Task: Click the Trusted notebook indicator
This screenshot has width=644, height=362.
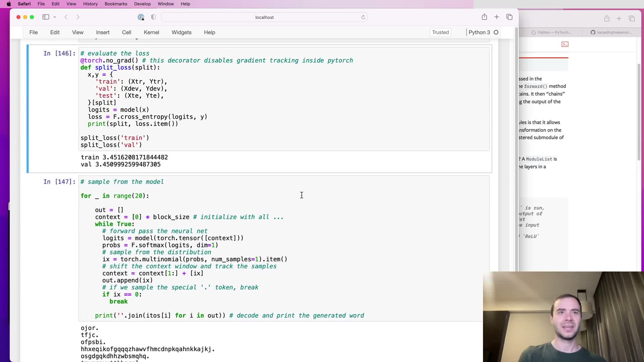Action: 440,32
